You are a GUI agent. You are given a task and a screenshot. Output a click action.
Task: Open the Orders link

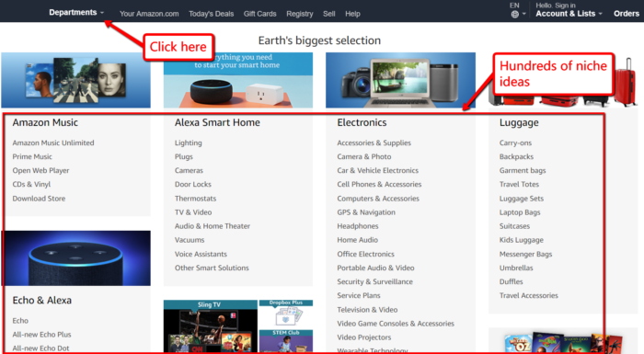[x=627, y=14]
